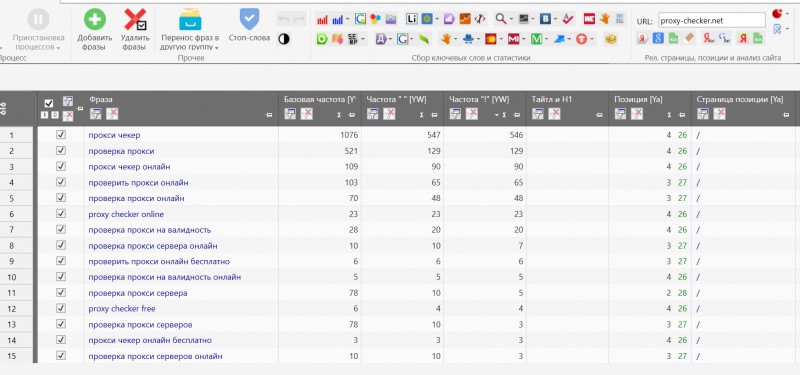Toggle checkbox for "proxy checker online" row

coord(61,213)
